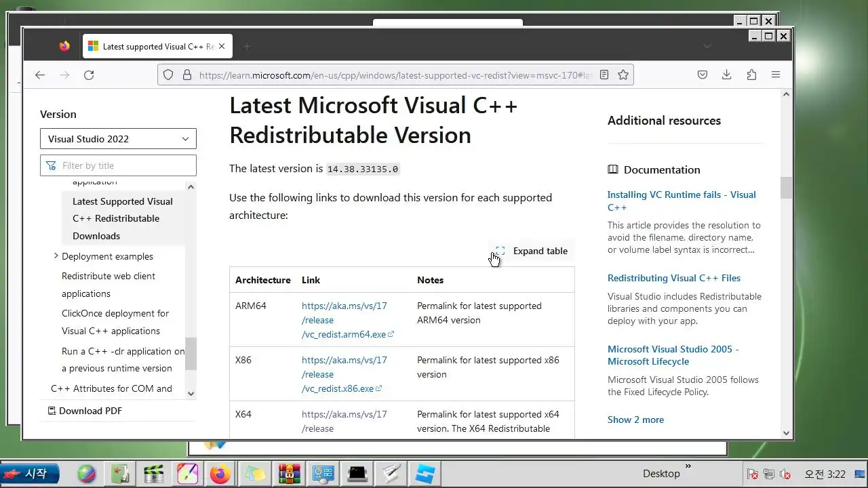Open the X86 vc_redist.x86.exe link

tap(344, 374)
